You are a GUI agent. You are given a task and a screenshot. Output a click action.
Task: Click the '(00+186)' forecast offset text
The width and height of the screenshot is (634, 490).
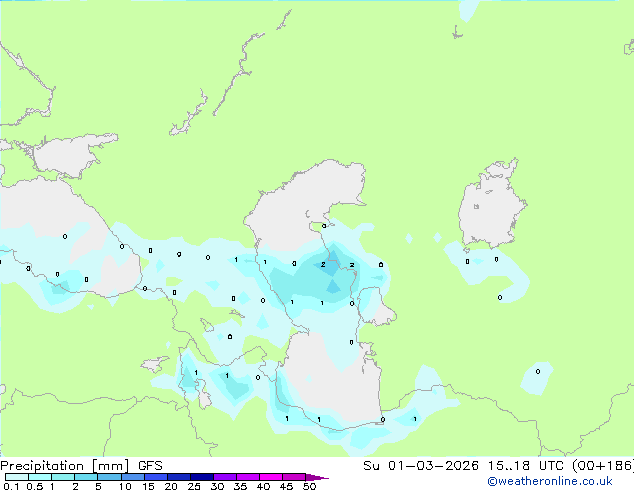tap(602, 466)
